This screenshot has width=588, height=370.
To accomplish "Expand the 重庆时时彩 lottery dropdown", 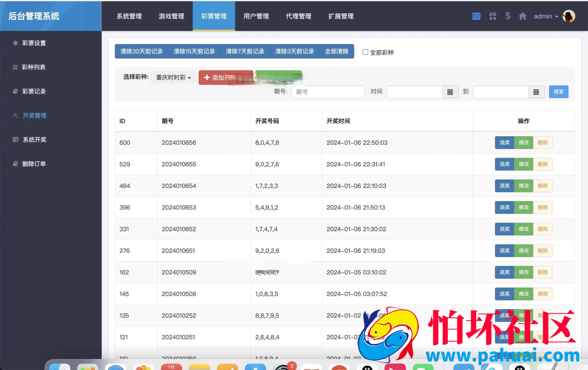I will (173, 77).
